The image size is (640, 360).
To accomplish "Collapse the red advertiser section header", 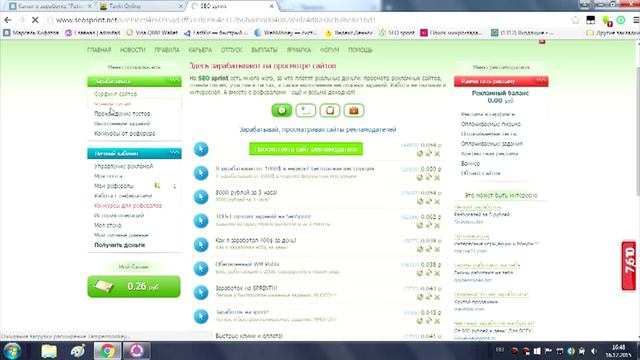I will [x=501, y=81].
